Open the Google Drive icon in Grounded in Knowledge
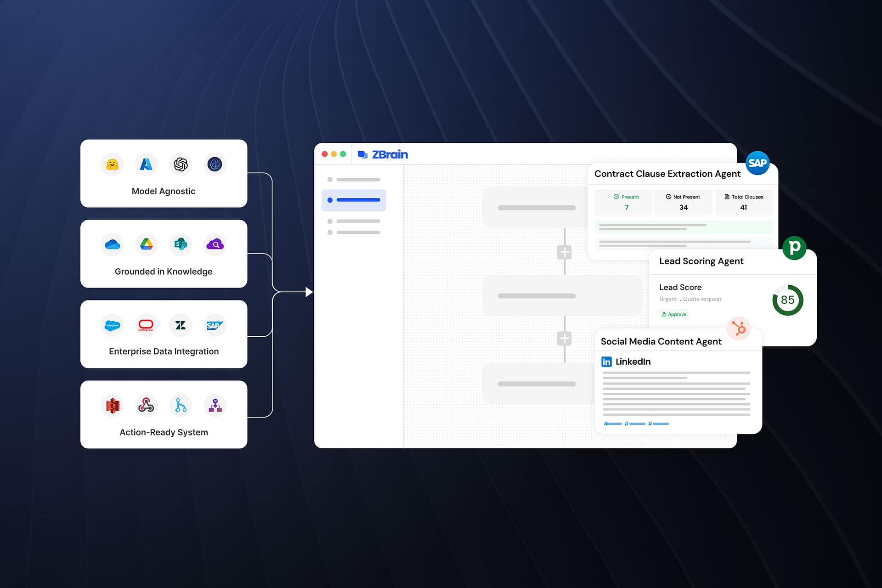 pos(146,244)
